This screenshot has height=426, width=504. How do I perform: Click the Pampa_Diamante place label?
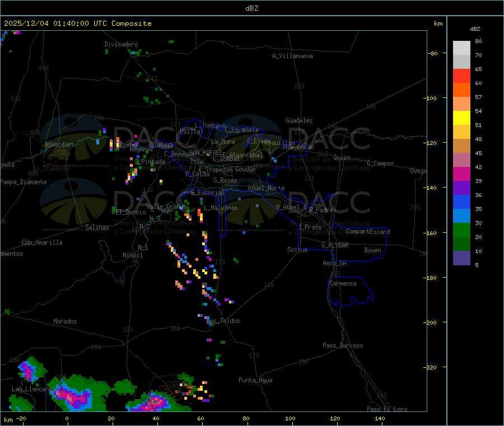click(24, 182)
